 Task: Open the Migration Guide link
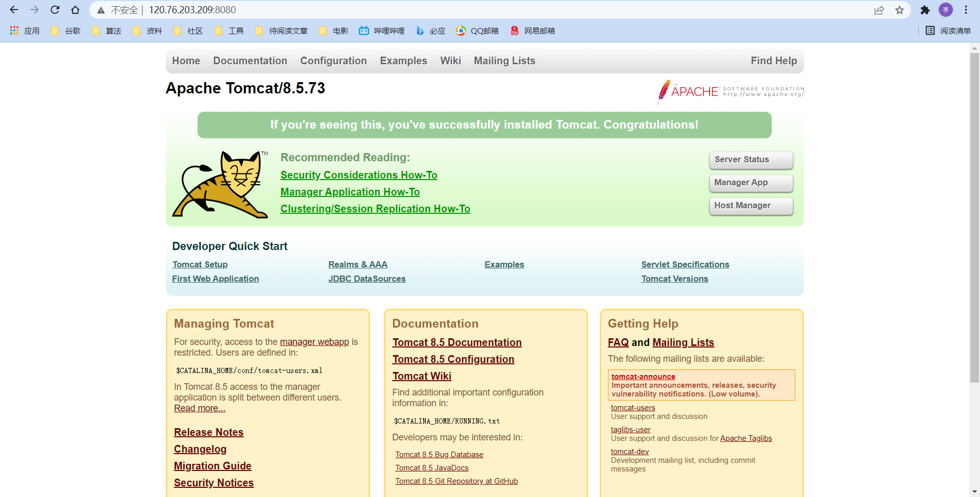pyautogui.click(x=213, y=466)
